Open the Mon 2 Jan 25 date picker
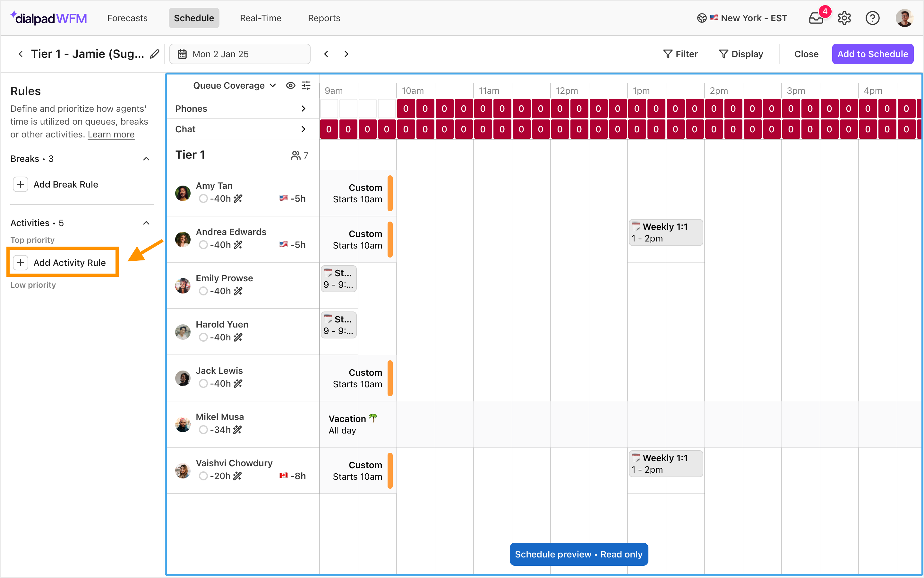The height and width of the screenshot is (578, 924). tap(240, 54)
